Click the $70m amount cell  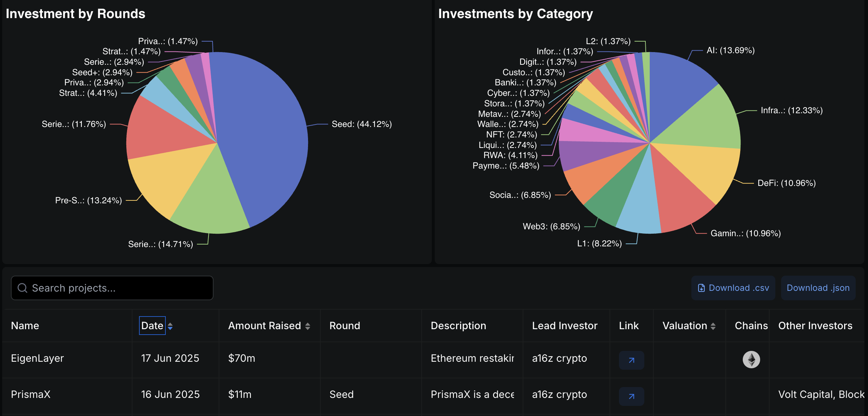coord(241,358)
